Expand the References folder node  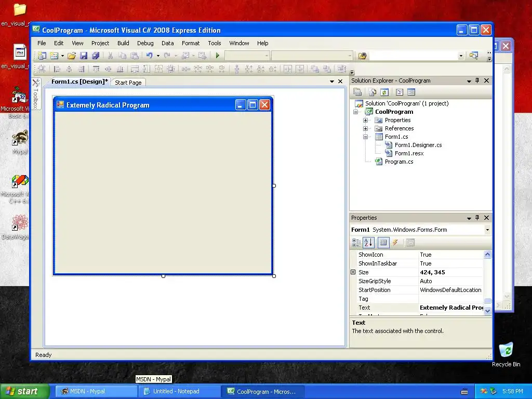[365, 128]
